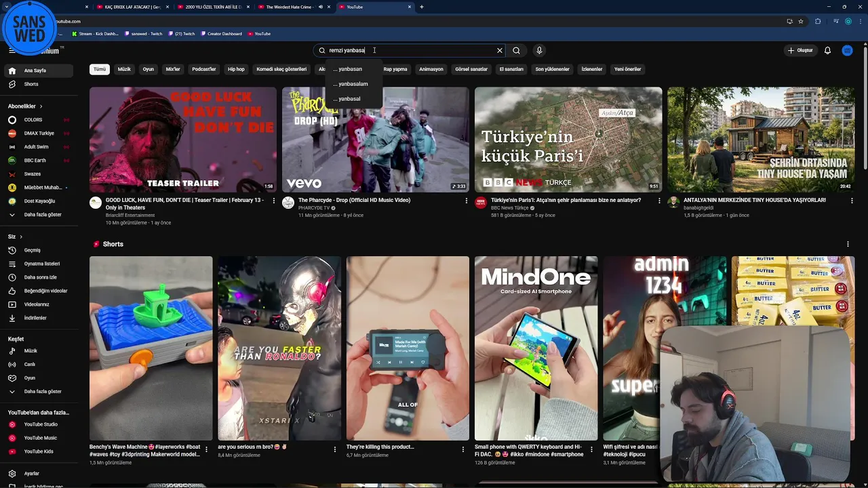Open Shorts in the sidebar

[39, 84]
